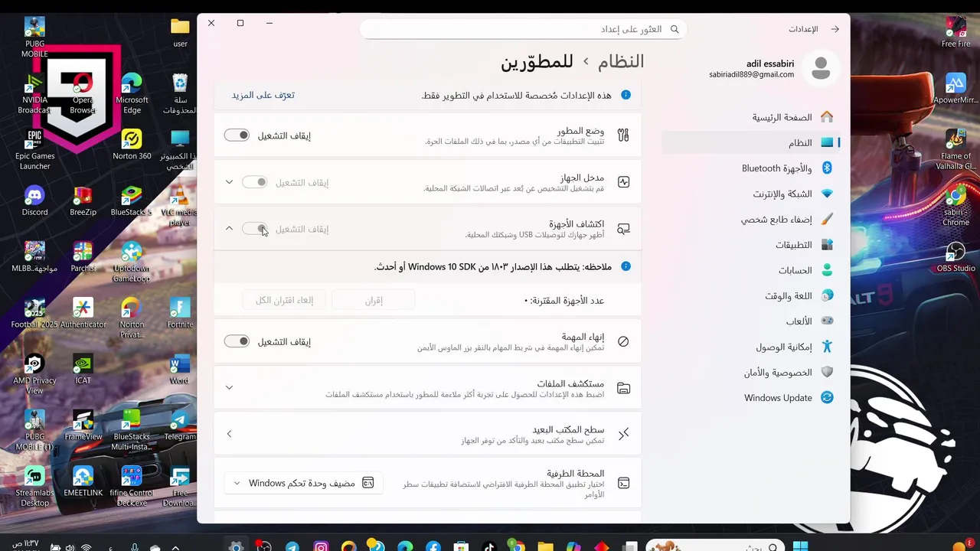The height and width of the screenshot is (551, 980).
Task: Open Free Fire desktop shortcut
Action: point(955,32)
